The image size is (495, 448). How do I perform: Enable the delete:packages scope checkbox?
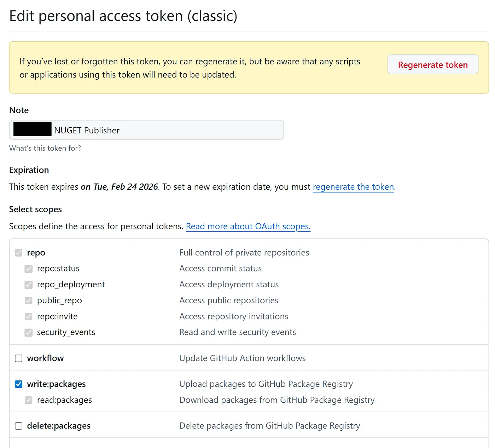click(19, 426)
